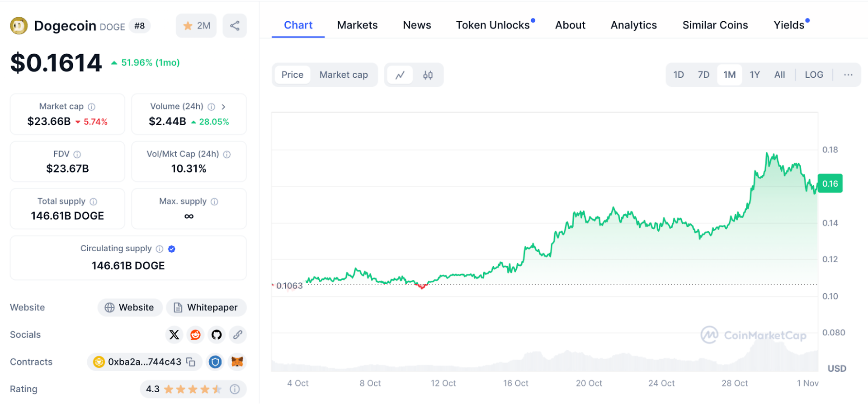The image size is (868, 404).
Task: Set chart range to 7D
Action: pyautogui.click(x=703, y=75)
